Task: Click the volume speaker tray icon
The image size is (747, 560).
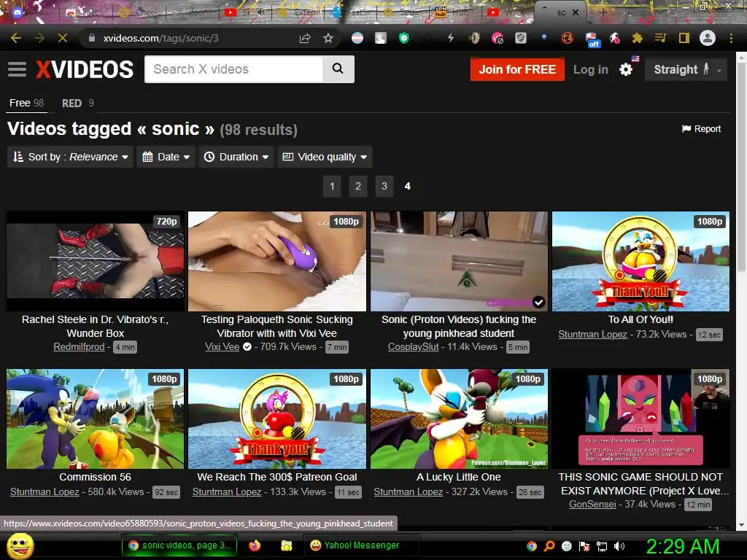Action: 619,546
